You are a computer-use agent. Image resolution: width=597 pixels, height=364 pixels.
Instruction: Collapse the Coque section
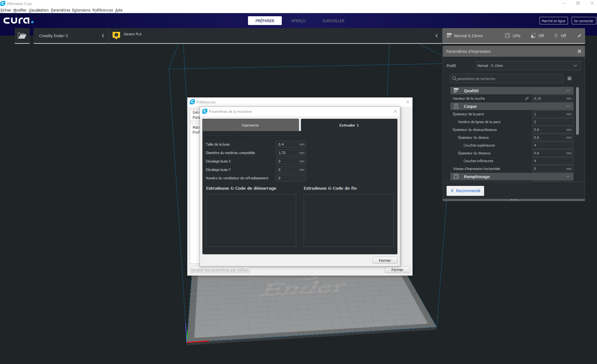pos(568,106)
